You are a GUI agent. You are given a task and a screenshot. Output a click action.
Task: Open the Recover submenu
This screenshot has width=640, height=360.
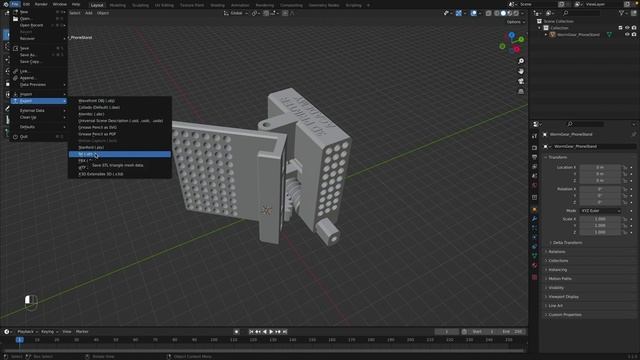point(39,38)
